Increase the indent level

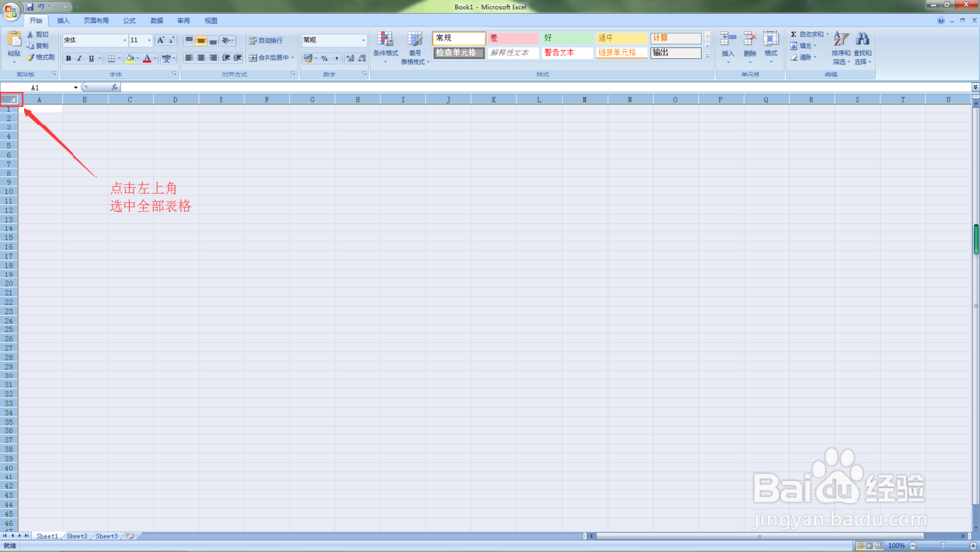click(237, 58)
